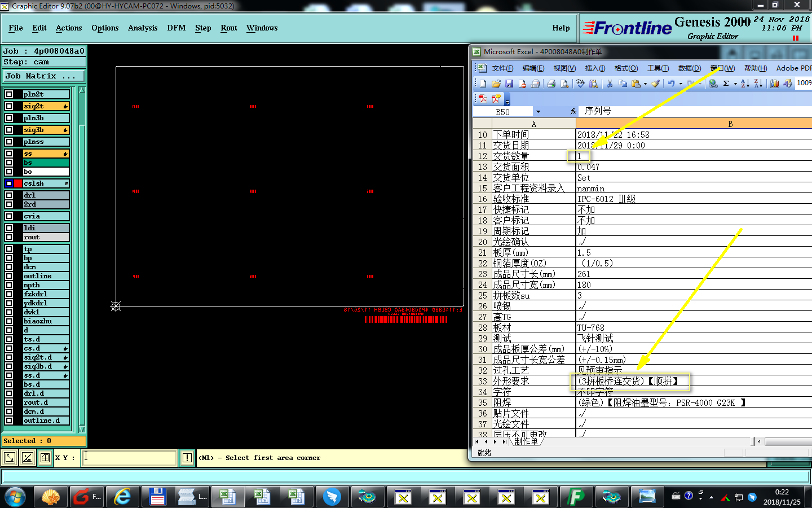The height and width of the screenshot is (508, 812).
Task: Click the grid snap icon beside X Y label
Action: [45, 458]
